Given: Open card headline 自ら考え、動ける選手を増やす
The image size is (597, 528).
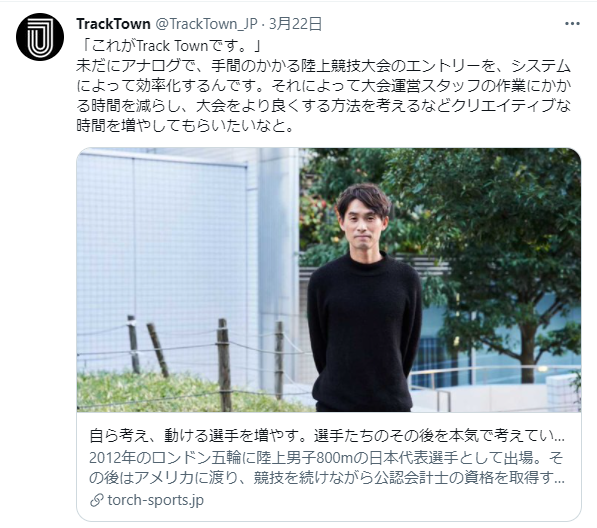Looking at the screenshot, I should [327, 436].
